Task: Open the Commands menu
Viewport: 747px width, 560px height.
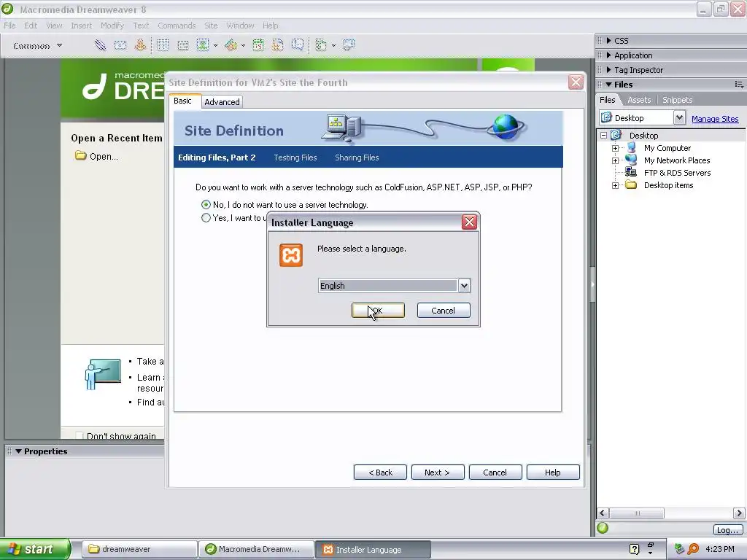Action: [177, 26]
